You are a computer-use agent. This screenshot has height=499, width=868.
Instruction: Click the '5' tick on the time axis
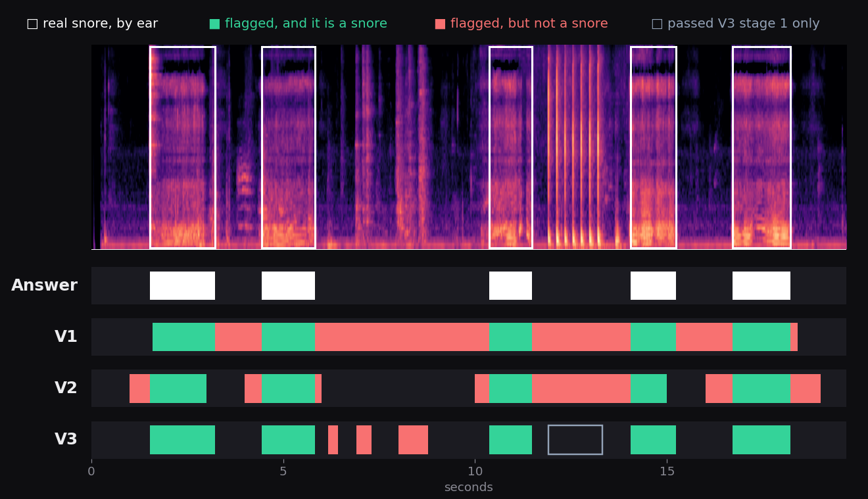click(283, 471)
